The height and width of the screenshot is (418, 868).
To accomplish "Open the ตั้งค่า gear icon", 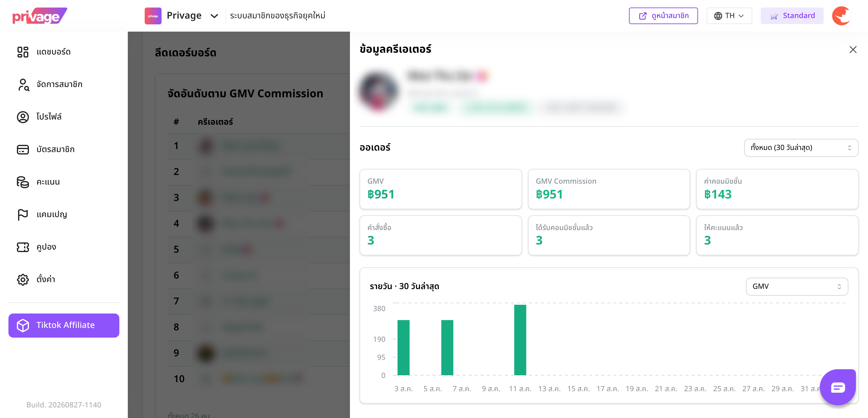I will tap(23, 279).
